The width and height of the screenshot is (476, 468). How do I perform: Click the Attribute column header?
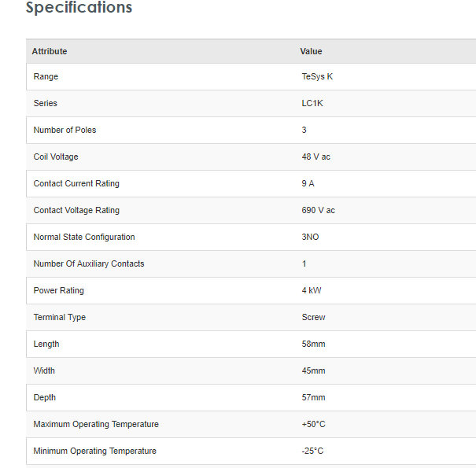tap(50, 51)
